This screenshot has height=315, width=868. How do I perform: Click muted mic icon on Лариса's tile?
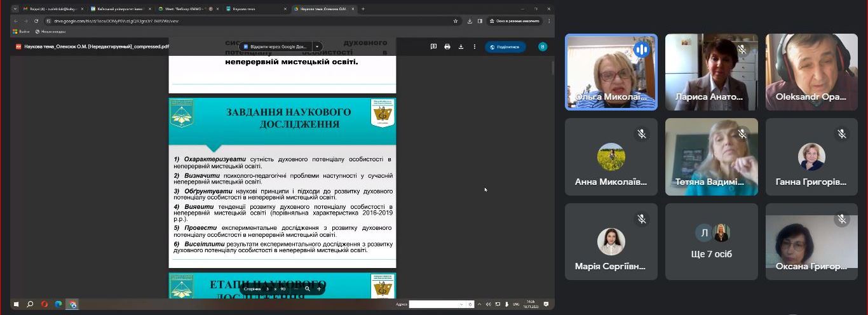[742, 49]
